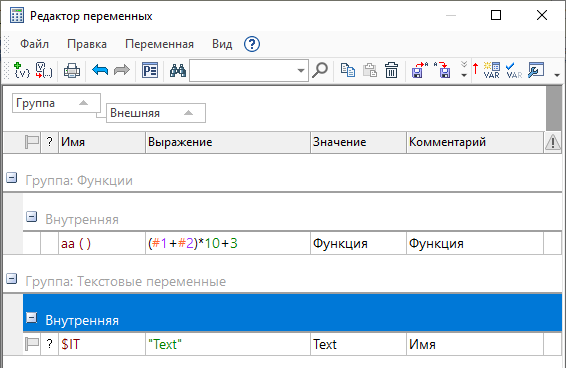This screenshot has width=566, height=368.
Task: Delete variable with trash can icon
Action: 391,70
